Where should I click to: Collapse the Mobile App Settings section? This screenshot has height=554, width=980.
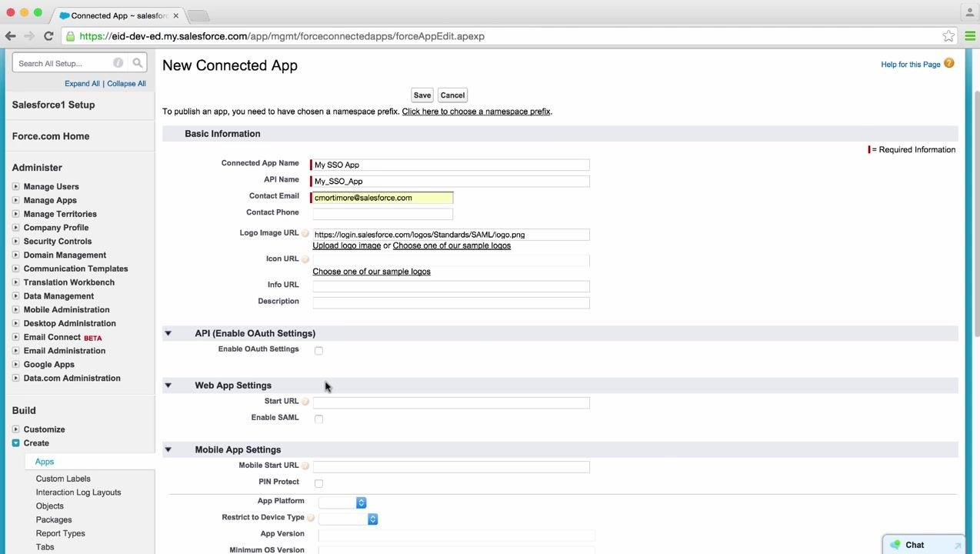click(168, 449)
